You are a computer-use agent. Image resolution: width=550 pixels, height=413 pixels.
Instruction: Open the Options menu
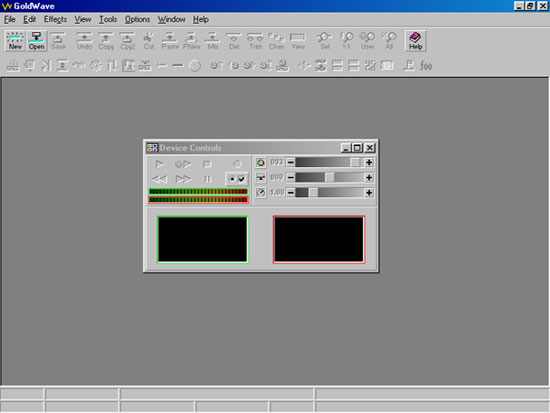tap(138, 19)
